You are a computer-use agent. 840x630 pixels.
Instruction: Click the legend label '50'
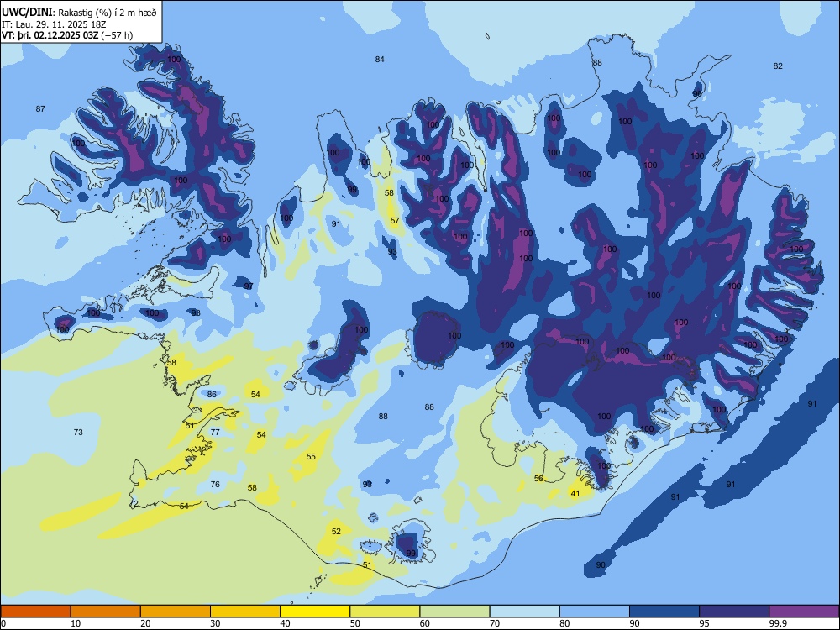click(x=355, y=623)
